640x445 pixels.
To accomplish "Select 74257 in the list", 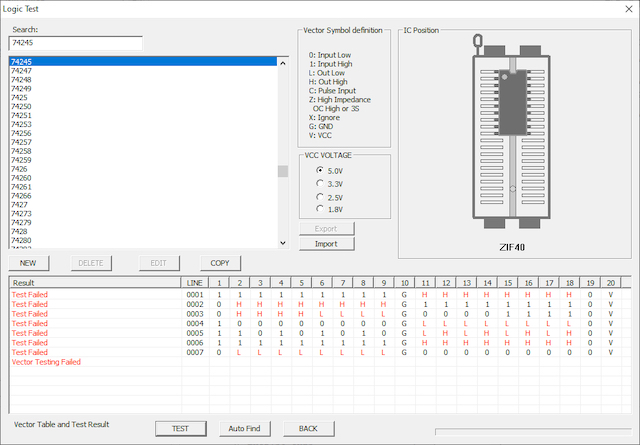I will click(21, 142).
